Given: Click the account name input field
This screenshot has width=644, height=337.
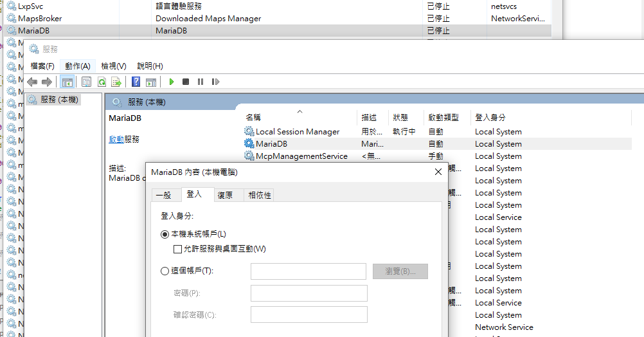Looking at the screenshot, I should 309,271.
